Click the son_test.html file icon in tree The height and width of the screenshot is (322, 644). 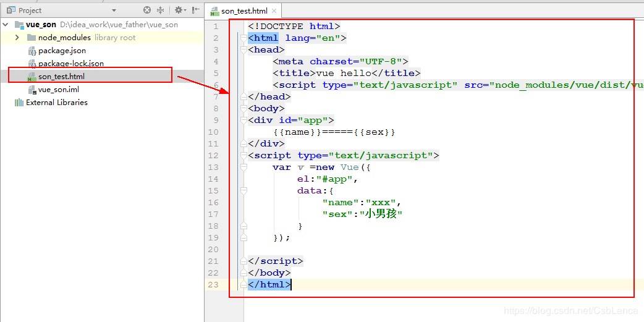[32, 77]
